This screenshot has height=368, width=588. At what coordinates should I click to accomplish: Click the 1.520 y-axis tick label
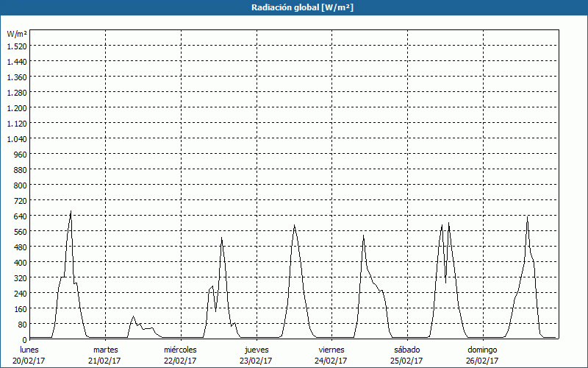pos(16,46)
